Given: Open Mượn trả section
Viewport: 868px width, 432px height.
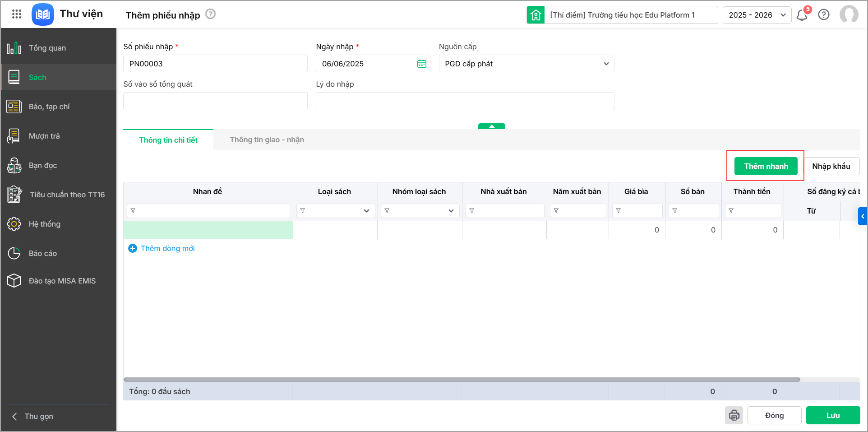Looking at the screenshot, I should point(59,136).
